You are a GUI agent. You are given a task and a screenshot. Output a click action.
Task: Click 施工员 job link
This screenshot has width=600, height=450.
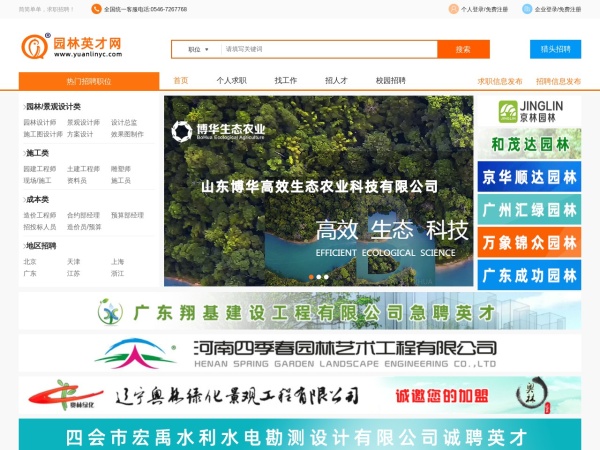pyautogui.click(x=121, y=180)
